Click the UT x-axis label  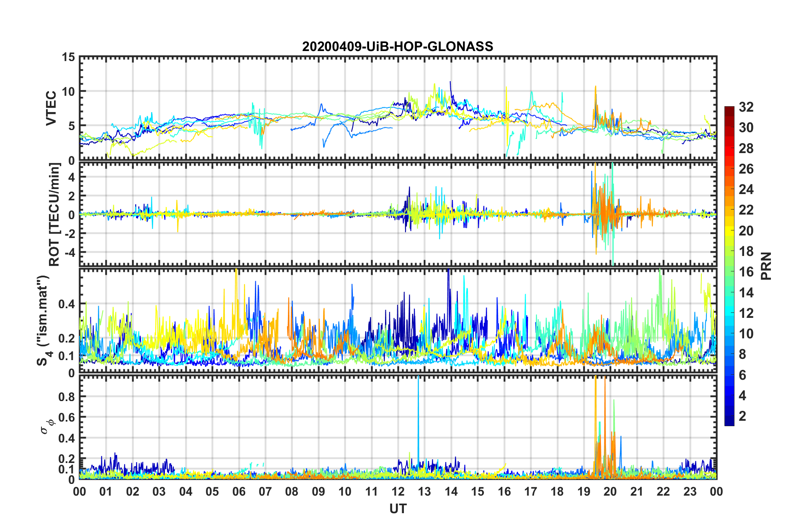(x=398, y=509)
